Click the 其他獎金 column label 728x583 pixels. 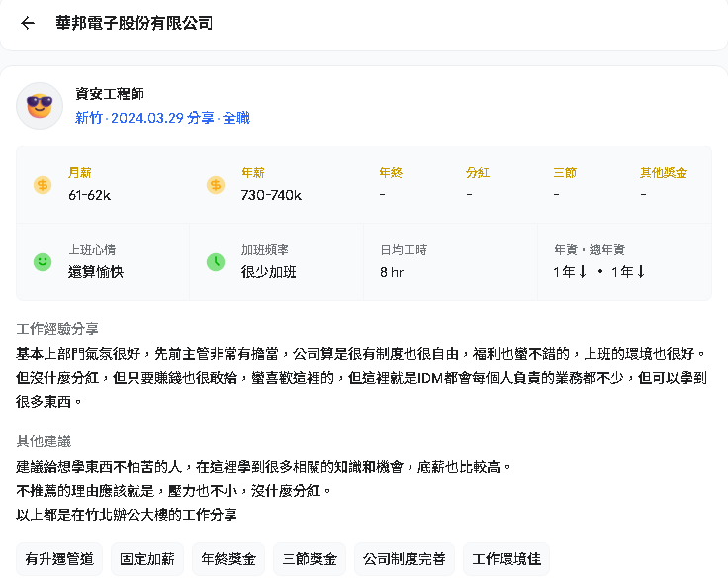[x=664, y=173]
